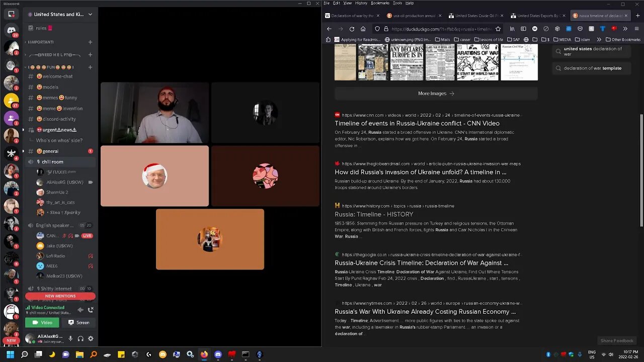This screenshot has height=362, width=644.
Task: Open Firefox library icon
Action: (x=512, y=29)
